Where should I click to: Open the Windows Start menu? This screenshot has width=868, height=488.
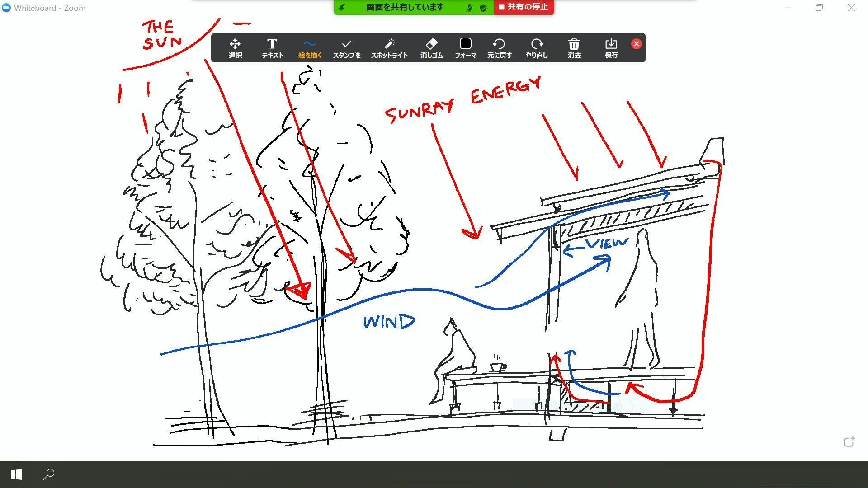point(16,474)
